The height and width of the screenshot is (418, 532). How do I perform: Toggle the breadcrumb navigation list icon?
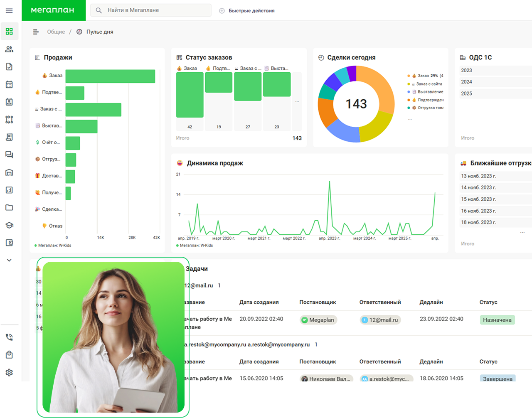(x=36, y=32)
